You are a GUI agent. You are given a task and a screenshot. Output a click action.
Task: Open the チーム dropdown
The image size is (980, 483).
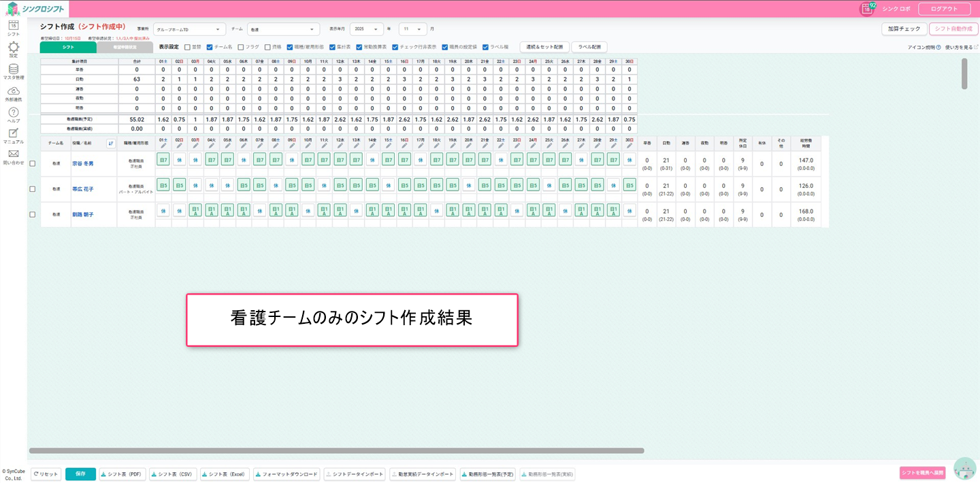(283, 29)
